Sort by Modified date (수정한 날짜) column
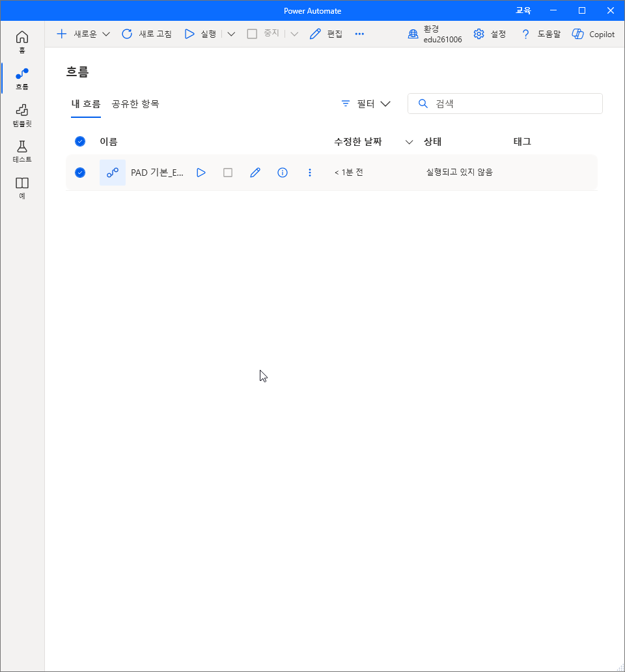The height and width of the screenshot is (672, 625). [x=357, y=141]
